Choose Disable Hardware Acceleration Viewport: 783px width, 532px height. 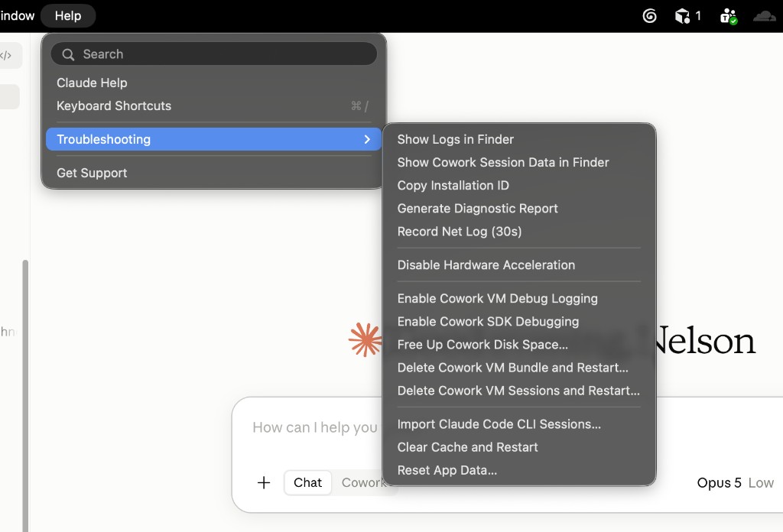click(519, 264)
